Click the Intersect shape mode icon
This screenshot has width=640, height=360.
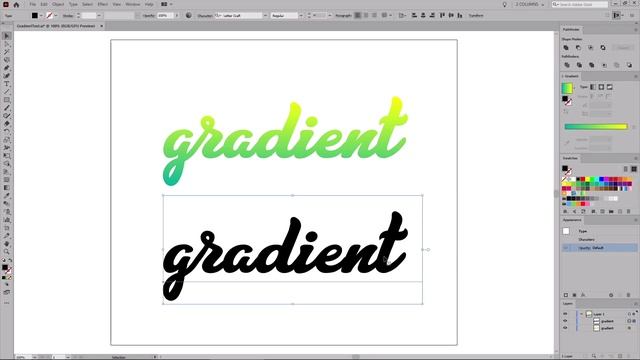591,48
